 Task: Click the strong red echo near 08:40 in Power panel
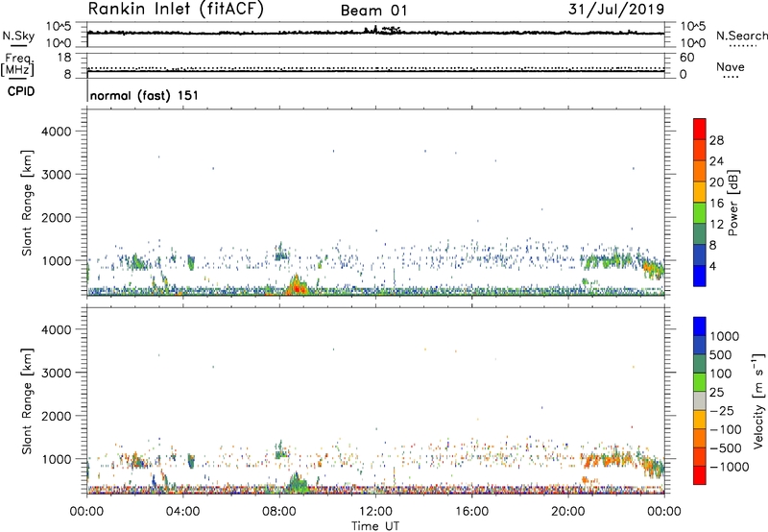click(297, 286)
